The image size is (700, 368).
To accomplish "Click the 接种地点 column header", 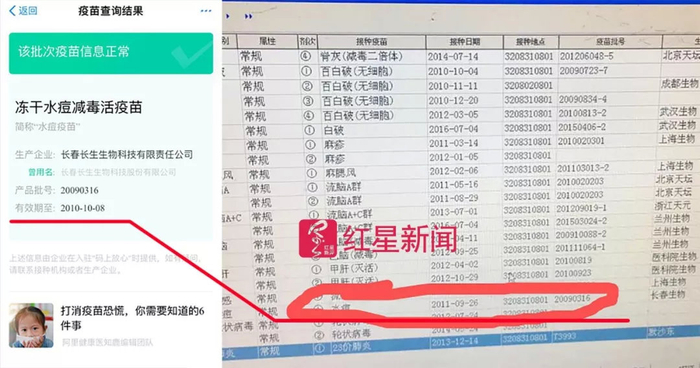I will [x=530, y=42].
